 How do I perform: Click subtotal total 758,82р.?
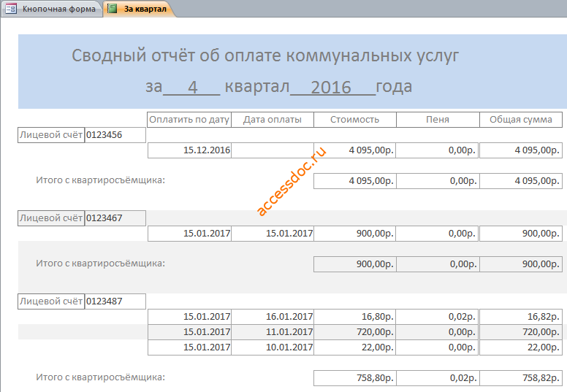tap(521, 378)
